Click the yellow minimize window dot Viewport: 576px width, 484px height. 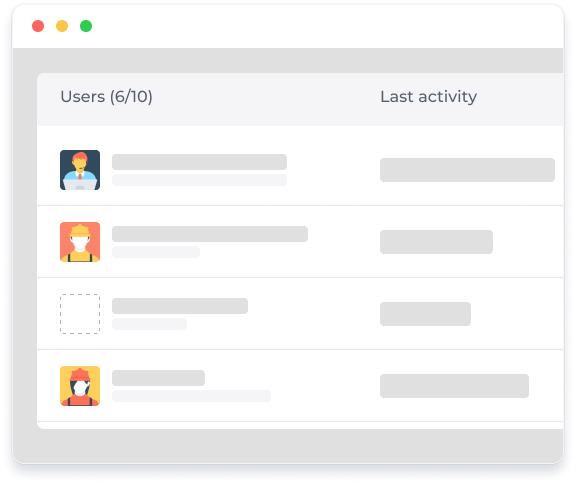pyautogui.click(x=62, y=26)
